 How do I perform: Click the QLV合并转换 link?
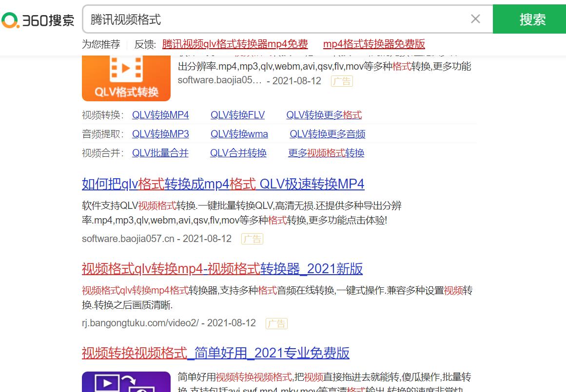[x=238, y=153]
